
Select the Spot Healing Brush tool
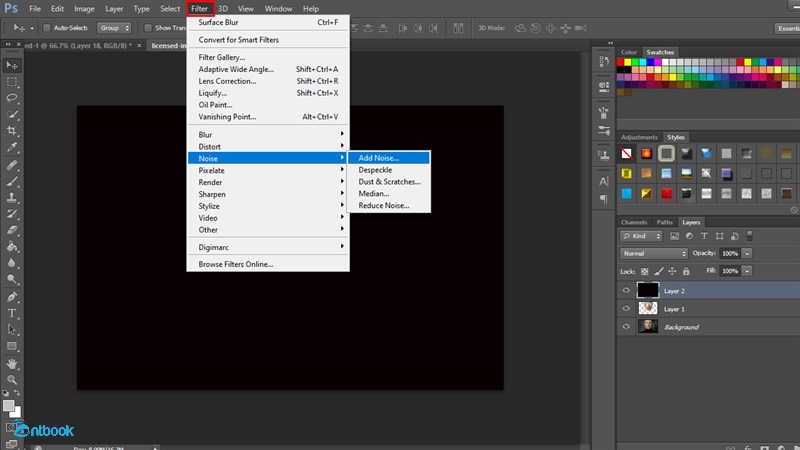(x=12, y=165)
